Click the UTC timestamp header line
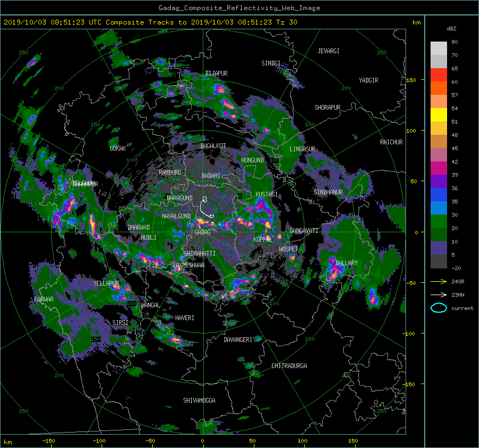This screenshot has width=479, height=448. tap(150, 22)
